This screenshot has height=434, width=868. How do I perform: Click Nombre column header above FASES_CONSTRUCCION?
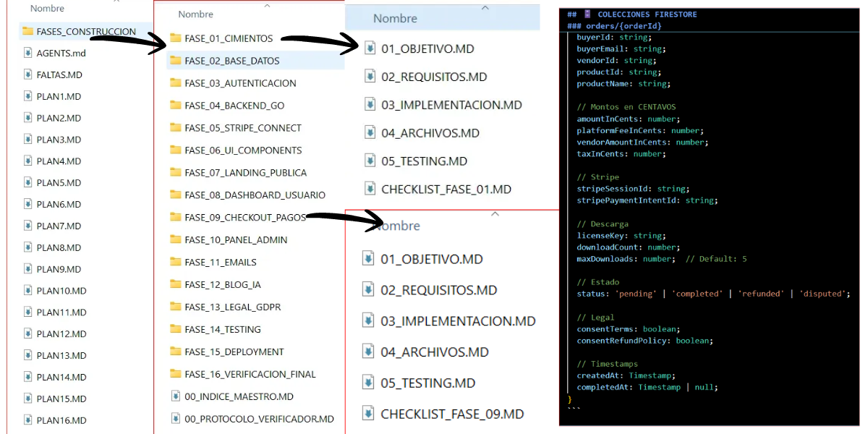point(47,9)
